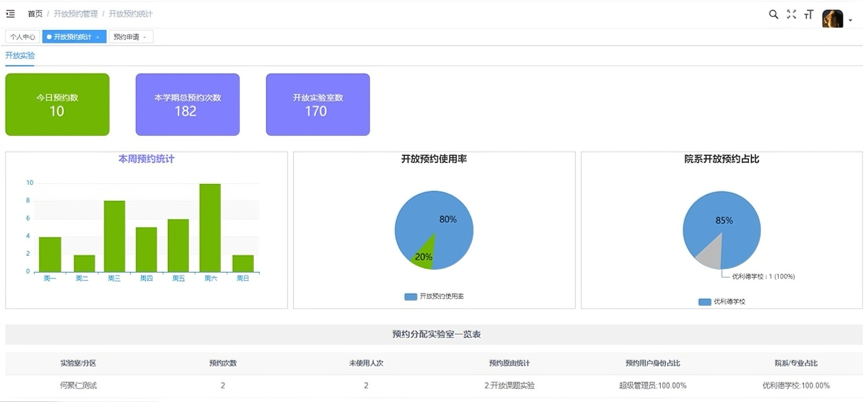Click the 本学期总预约次数 card
Screen dimensions: 868x402
(188, 104)
